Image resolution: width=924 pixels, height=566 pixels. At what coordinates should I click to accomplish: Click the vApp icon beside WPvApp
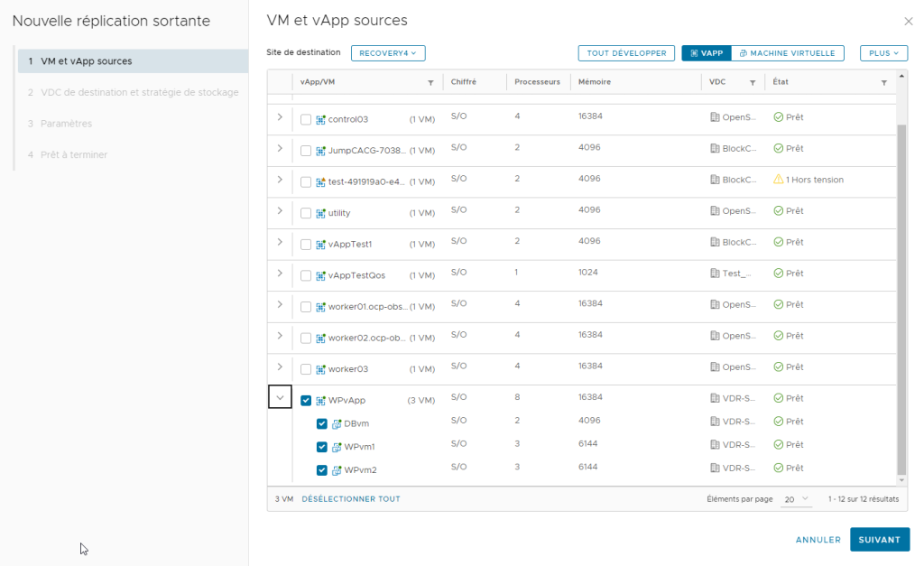320,401
